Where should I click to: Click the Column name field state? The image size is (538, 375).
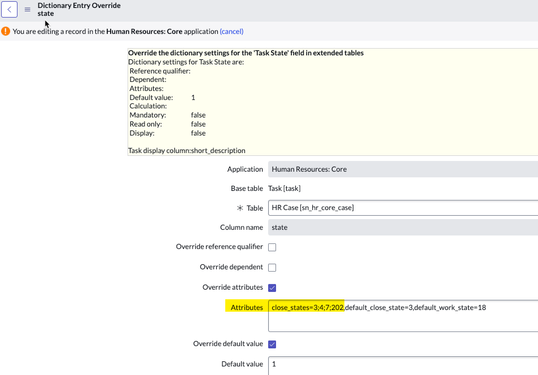point(403,227)
